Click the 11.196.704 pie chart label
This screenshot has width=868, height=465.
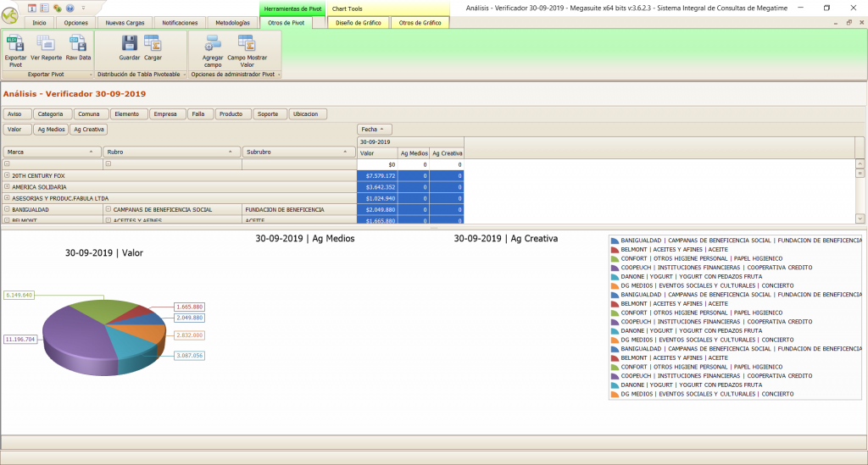20,339
